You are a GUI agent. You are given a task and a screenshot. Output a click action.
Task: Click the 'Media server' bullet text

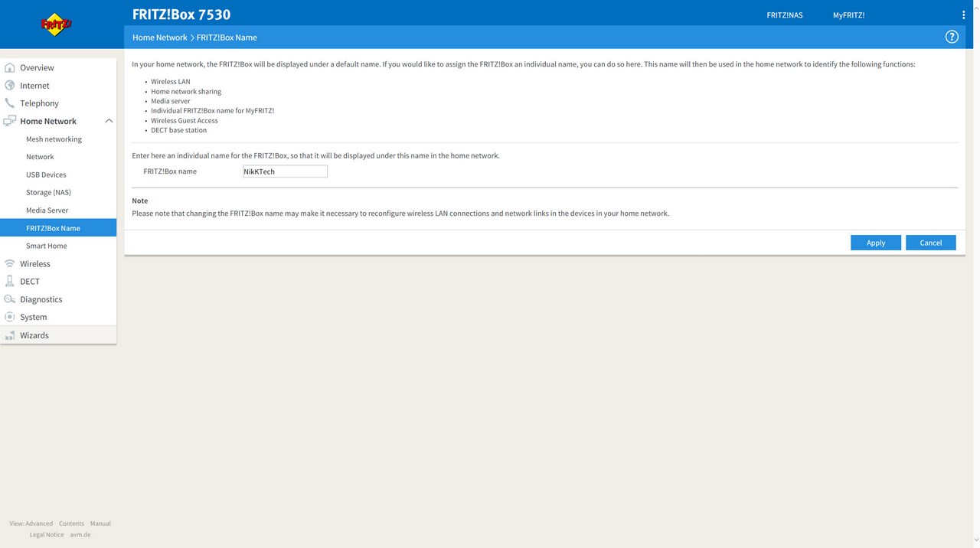point(171,101)
